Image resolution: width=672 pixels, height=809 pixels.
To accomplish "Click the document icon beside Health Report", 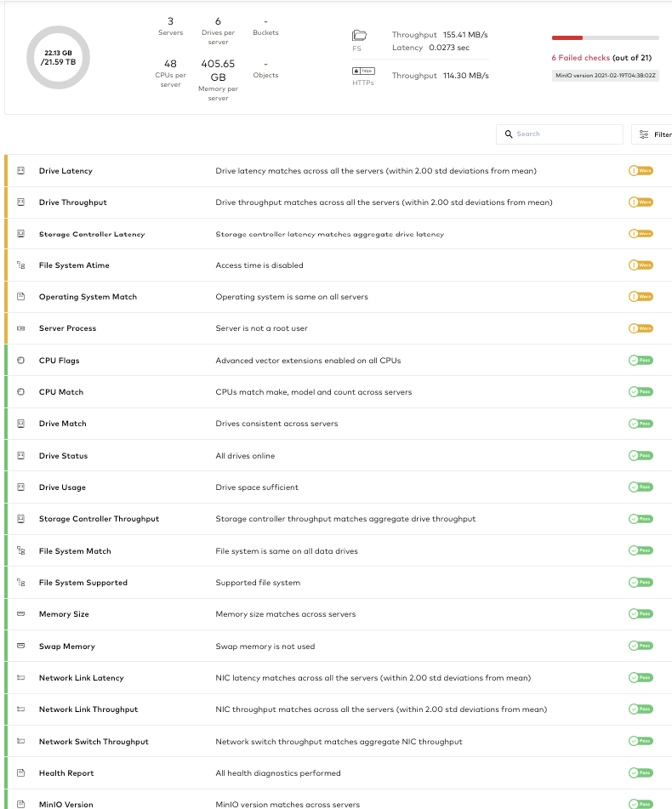I will (x=21, y=773).
